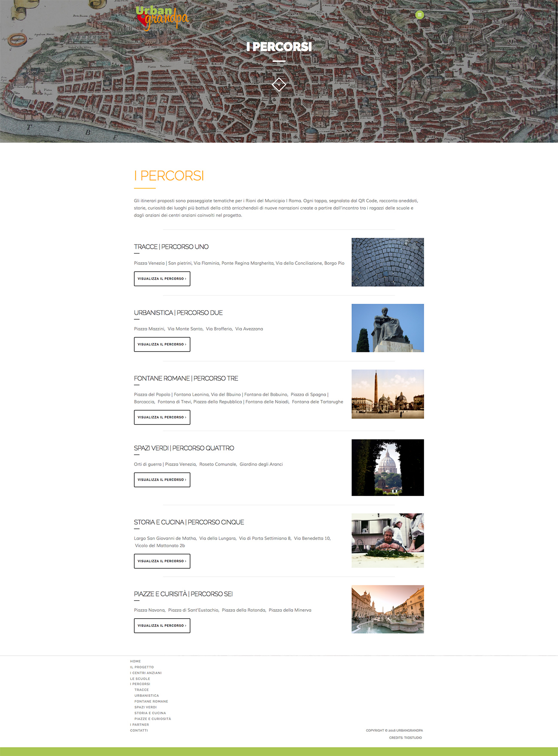Open I Percorsi footer menu item
558x756 pixels.
click(x=140, y=684)
